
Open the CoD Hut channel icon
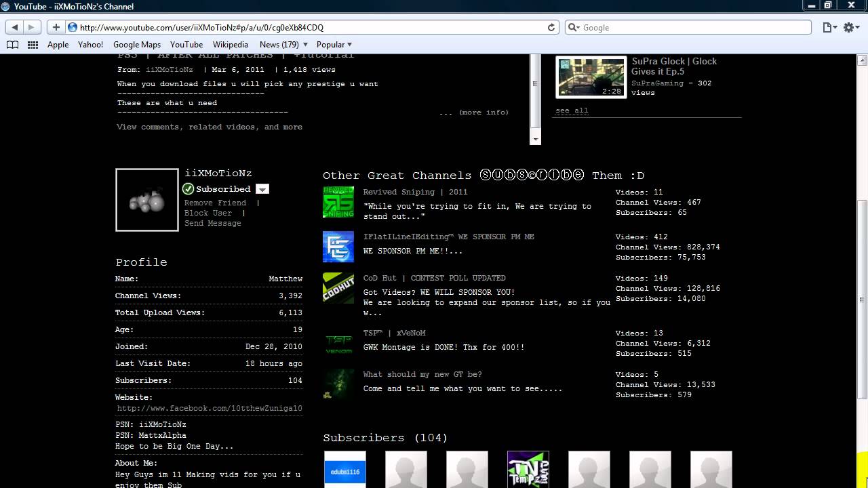pos(338,288)
